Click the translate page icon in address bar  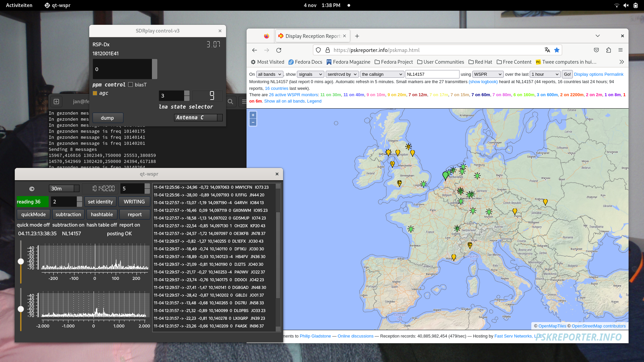pos(547,50)
